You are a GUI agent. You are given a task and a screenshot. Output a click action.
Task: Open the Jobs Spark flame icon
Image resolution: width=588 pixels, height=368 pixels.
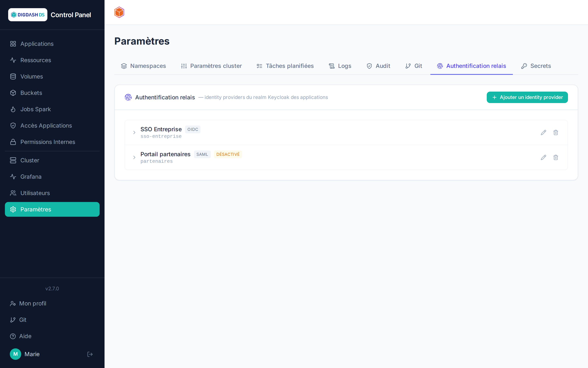pos(13,109)
